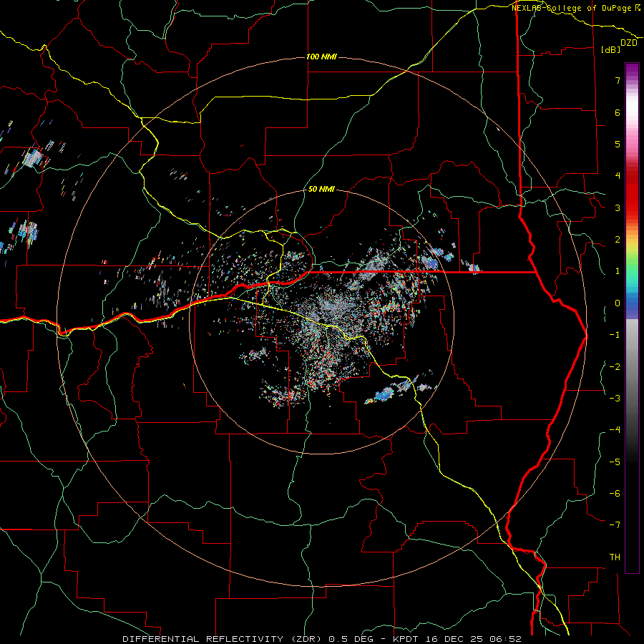Click the 6 value on color scale
The width and height of the screenshot is (644, 644).
pos(618,112)
